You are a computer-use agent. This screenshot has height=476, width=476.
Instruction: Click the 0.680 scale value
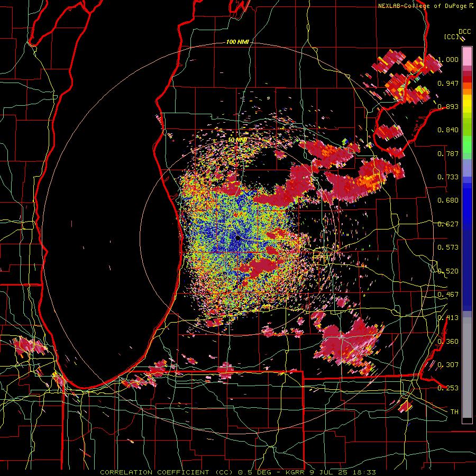[448, 200]
